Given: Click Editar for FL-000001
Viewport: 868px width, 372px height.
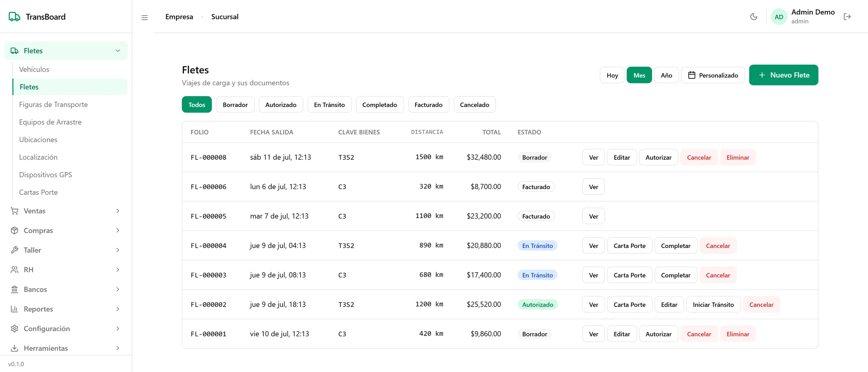Looking at the screenshot, I should (622, 334).
